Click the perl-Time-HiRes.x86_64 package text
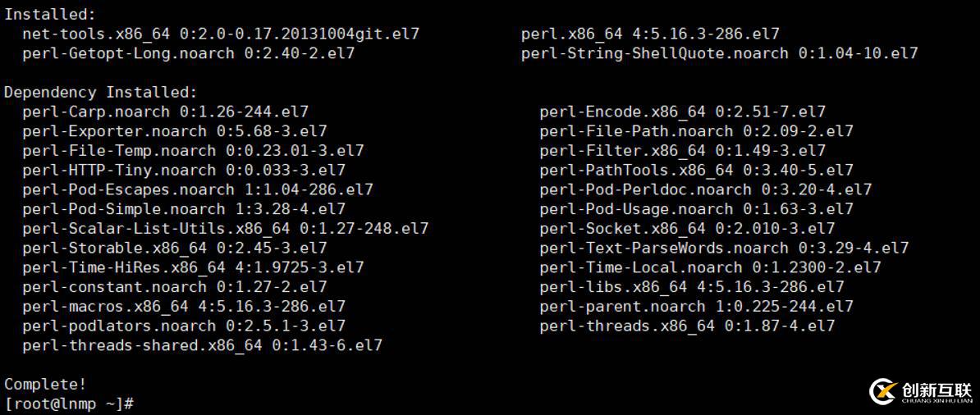Screen dimensions: 980x415 [193, 267]
